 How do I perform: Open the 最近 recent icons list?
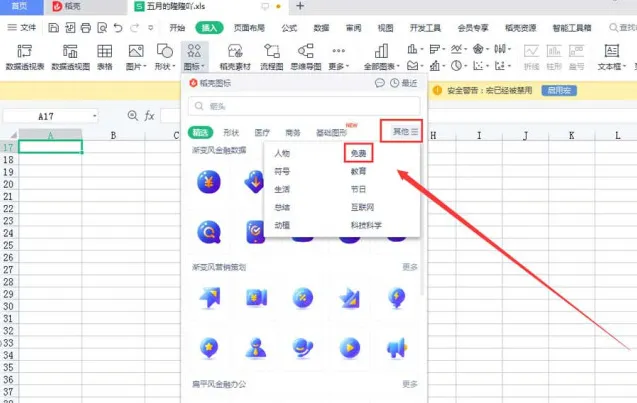click(403, 83)
